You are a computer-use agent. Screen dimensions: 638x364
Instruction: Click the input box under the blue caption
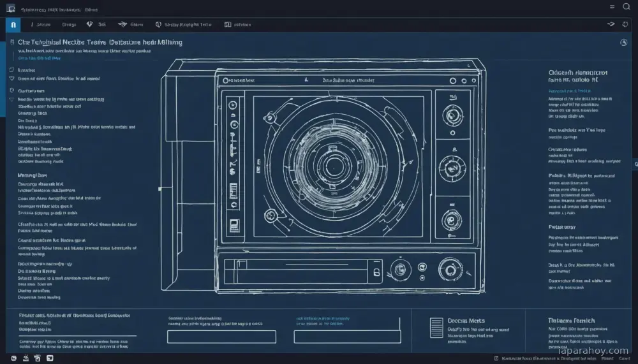(347, 337)
